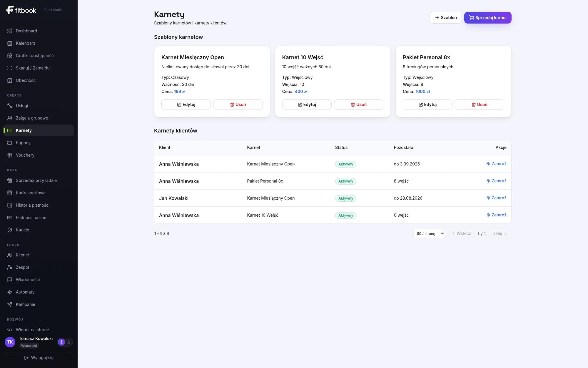The width and height of the screenshot is (588, 368).
Task: Delete the Pakiet Personal 8x template
Action: click(479, 105)
